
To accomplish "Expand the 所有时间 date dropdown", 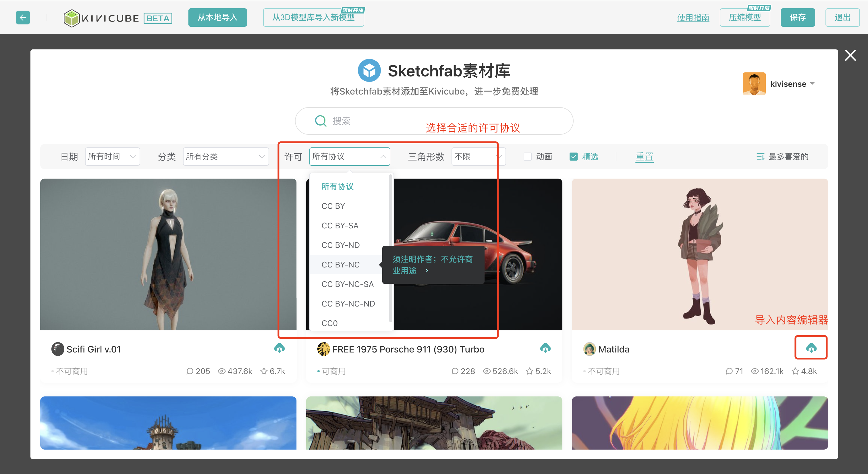I will point(112,157).
